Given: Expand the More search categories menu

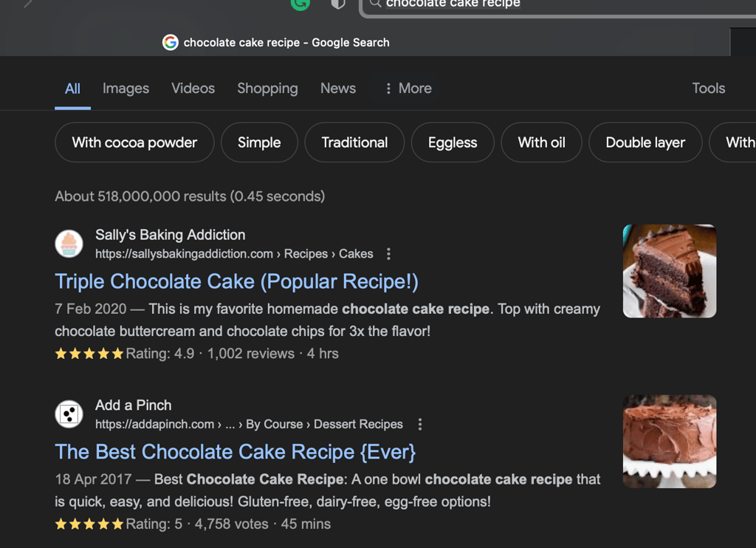Looking at the screenshot, I should click(x=408, y=89).
